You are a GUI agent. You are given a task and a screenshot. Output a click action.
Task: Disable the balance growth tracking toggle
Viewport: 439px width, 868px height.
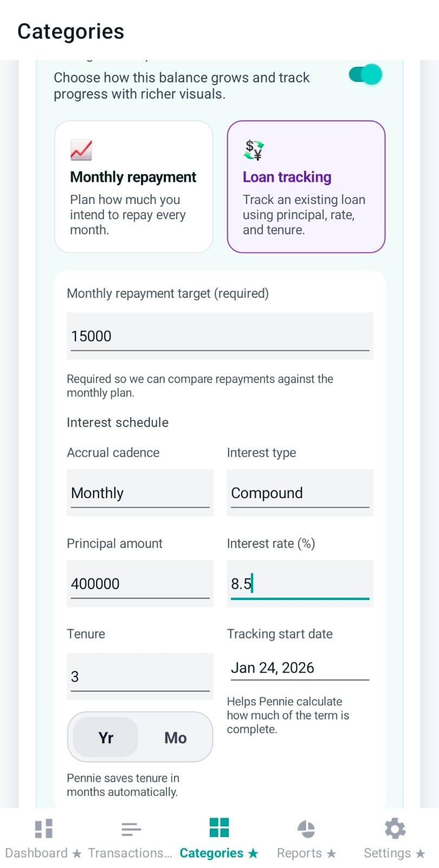click(364, 74)
